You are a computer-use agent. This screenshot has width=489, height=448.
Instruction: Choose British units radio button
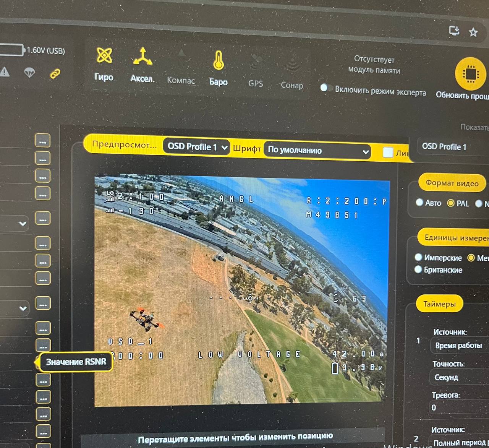tap(418, 269)
